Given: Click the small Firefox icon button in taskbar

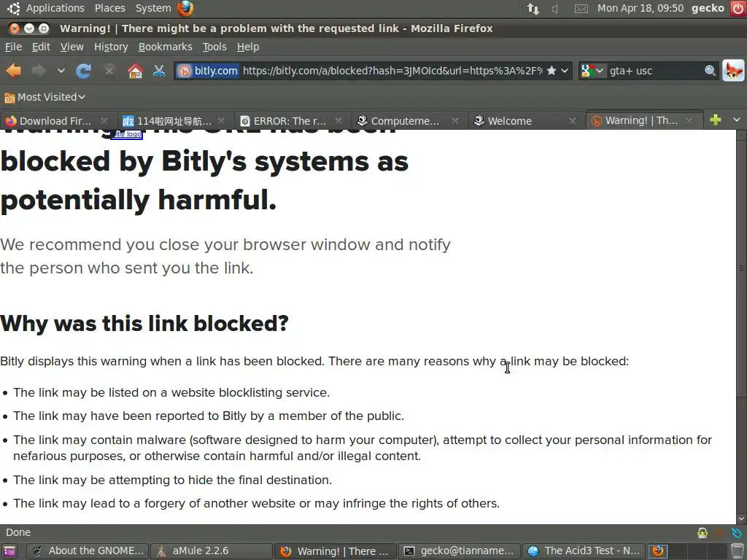Looking at the screenshot, I should pos(658,551).
